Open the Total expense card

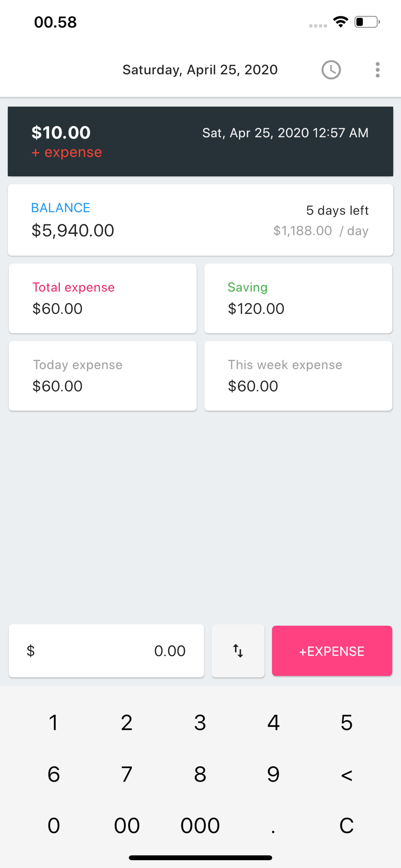(103, 299)
